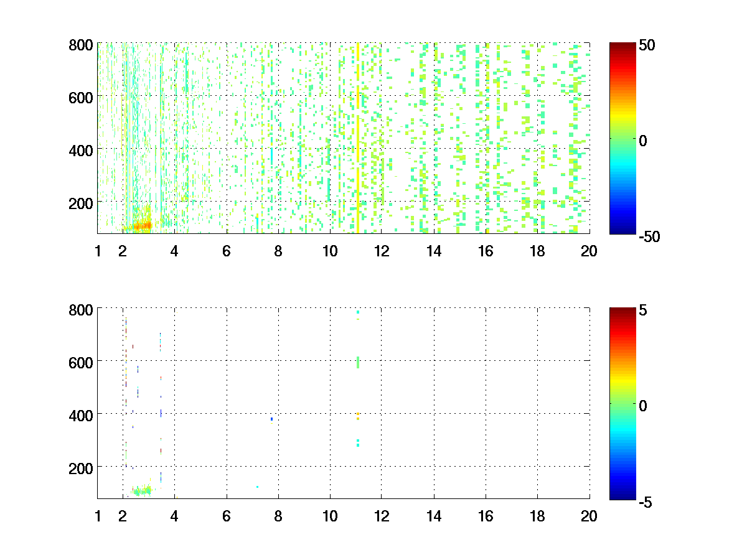Click y-axis tick '400' of the bottom plot
Screen dimensions: 747x560
click(x=82, y=414)
